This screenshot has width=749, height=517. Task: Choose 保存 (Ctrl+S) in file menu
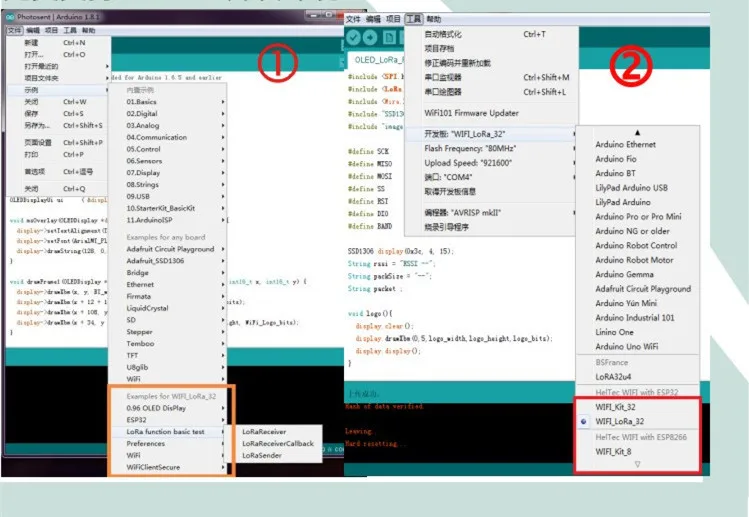pyautogui.click(x=59, y=114)
